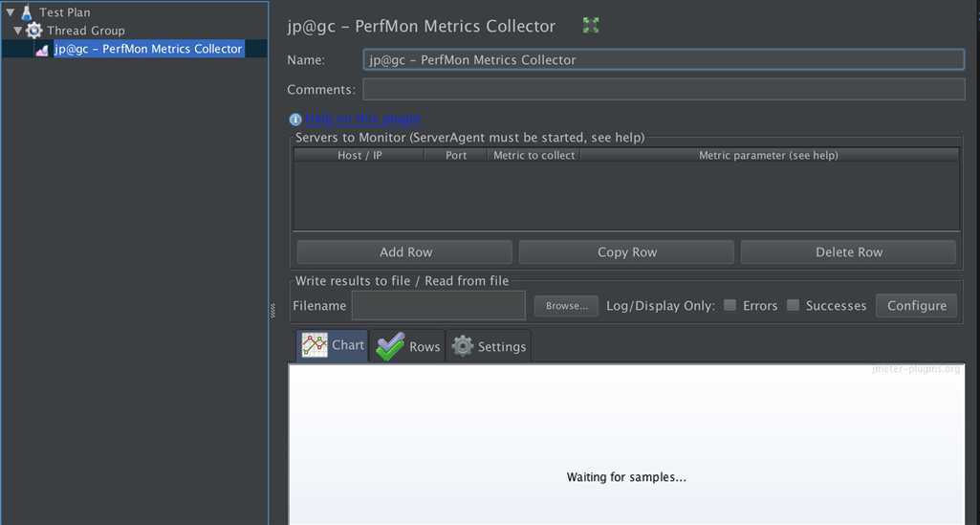Click the Port column header
Viewport: 980px width, 525px height.
pos(456,155)
